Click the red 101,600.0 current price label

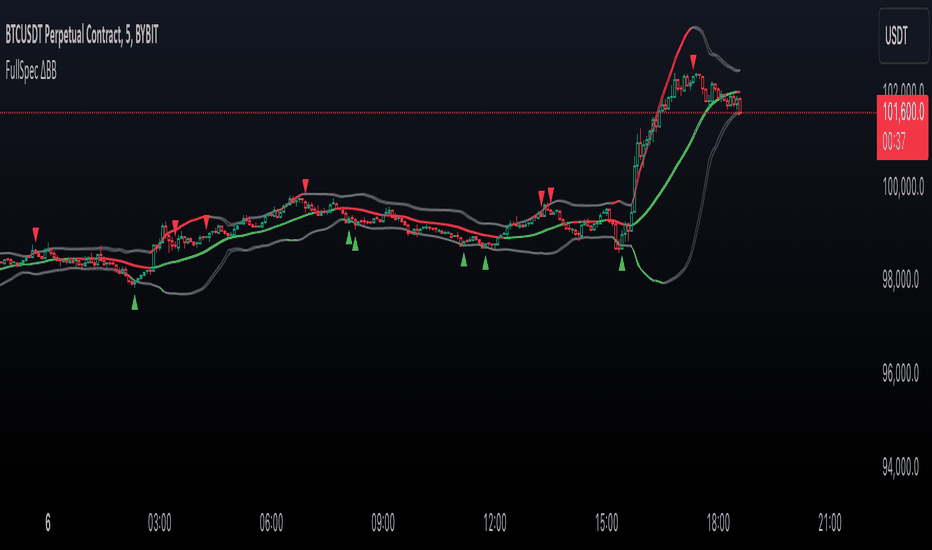903,111
